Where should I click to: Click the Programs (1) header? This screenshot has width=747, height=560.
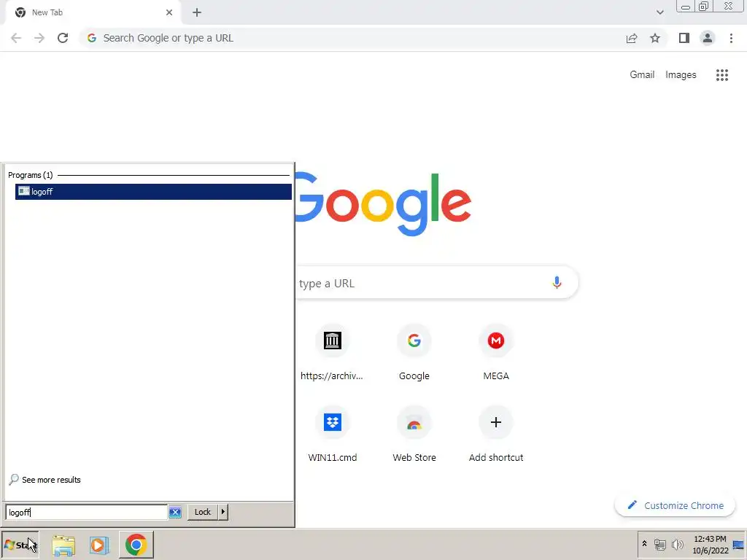pyautogui.click(x=31, y=175)
